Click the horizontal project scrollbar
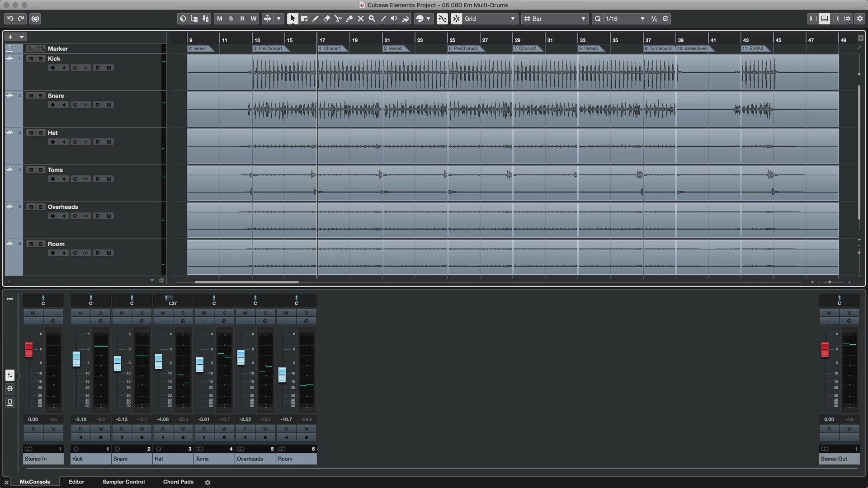The image size is (868, 488). point(246,282)
